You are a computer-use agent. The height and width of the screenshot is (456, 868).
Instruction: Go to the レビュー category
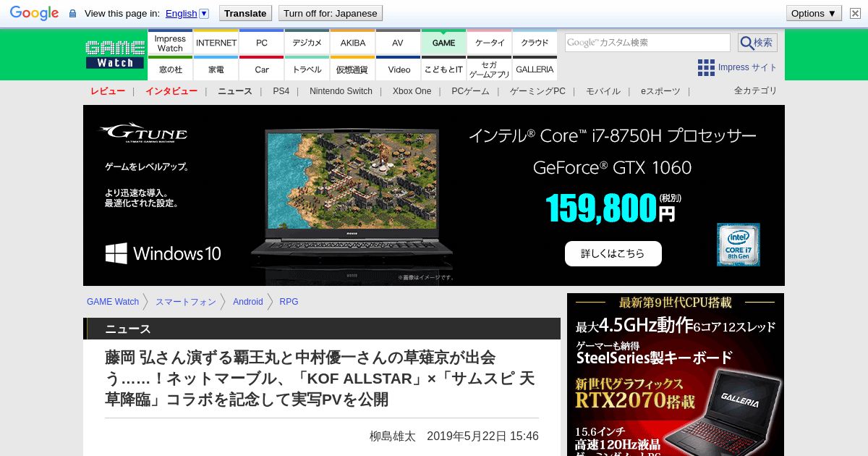click(x=108, y=91)
